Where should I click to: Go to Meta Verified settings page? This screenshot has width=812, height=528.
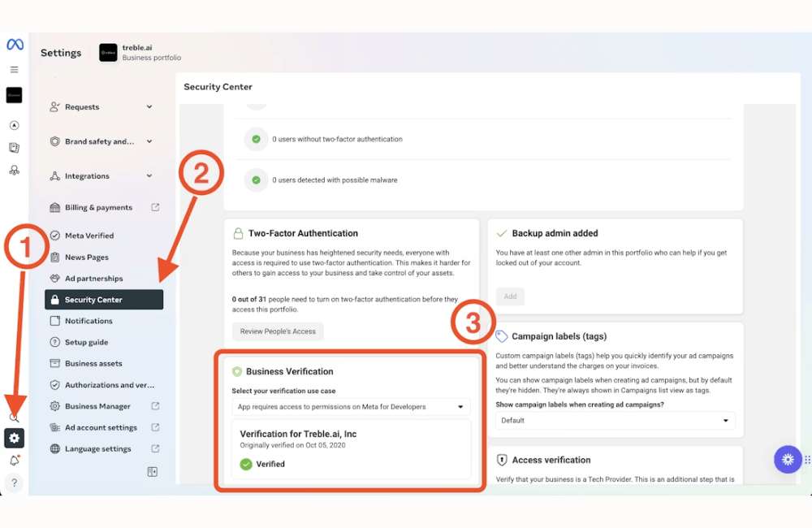pyautogui.click(x=89, y=236)
